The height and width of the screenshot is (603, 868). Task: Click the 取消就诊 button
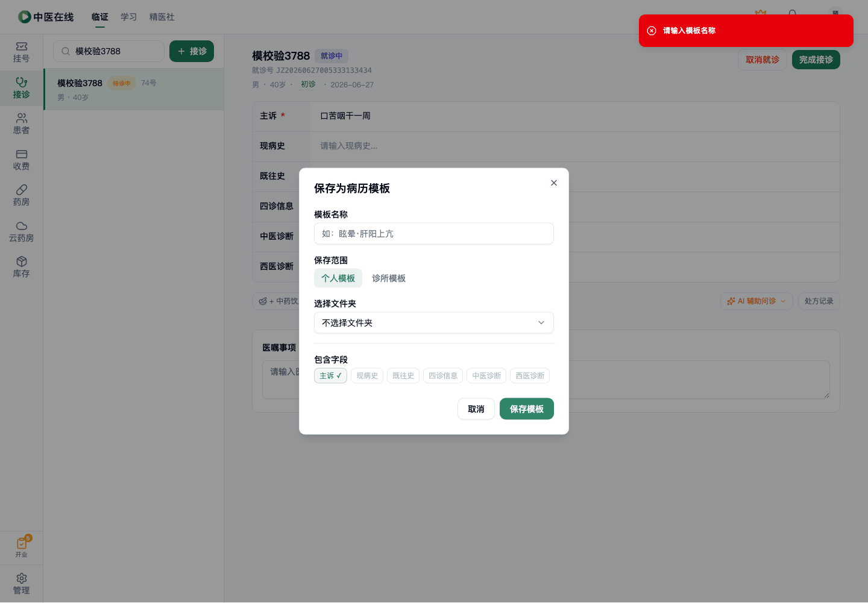[x=763, y=60]
